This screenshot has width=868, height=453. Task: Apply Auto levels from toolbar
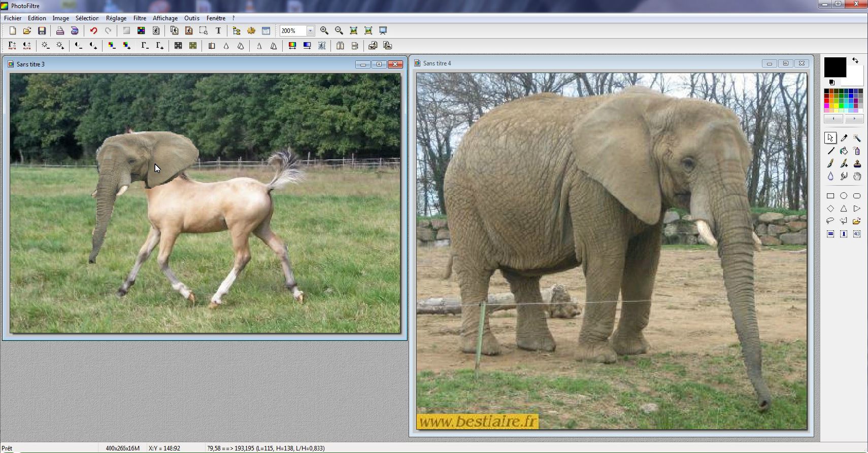pyautogui.click(x=12, y=46)
